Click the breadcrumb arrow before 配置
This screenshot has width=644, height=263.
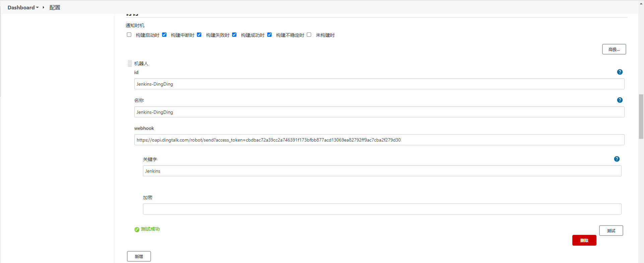click(43, 7)
